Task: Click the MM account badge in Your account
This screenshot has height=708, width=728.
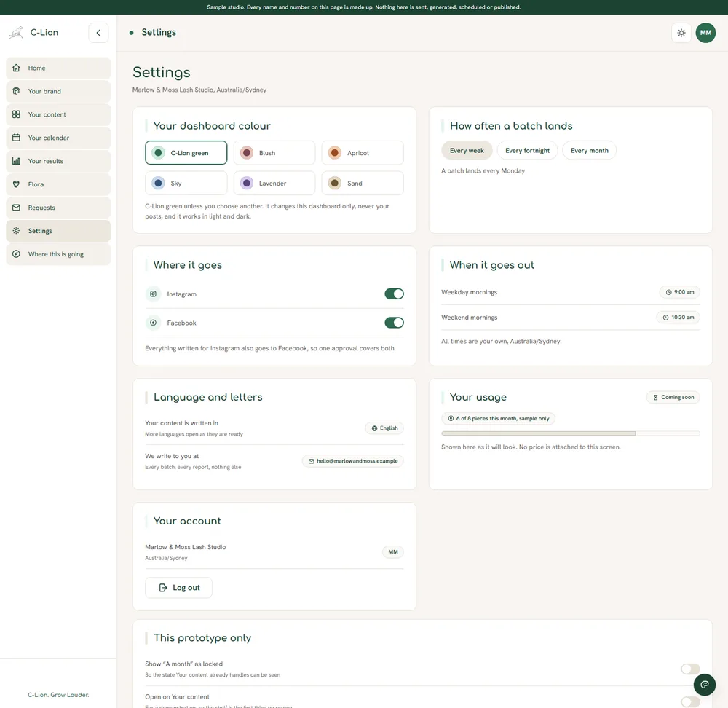Action: click(393, 552)
